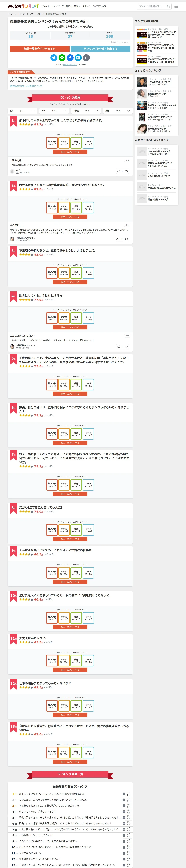Share on Twitter icon

(x=54, y=58)
